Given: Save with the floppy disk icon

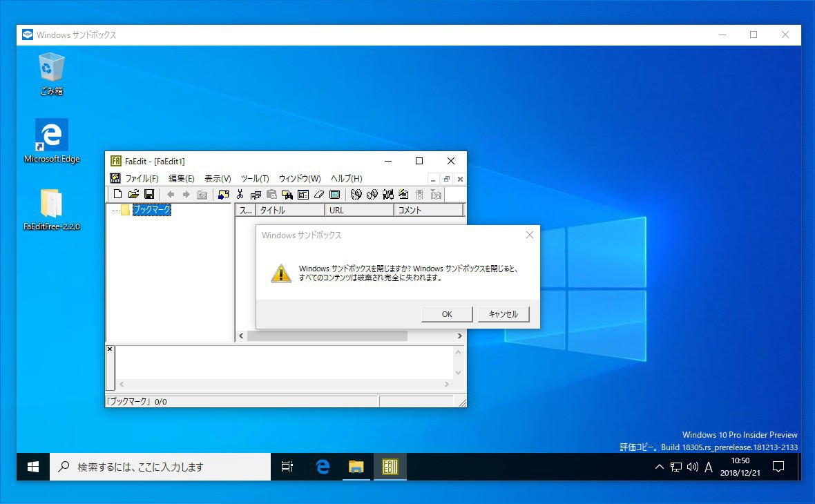Looking at the screenshot, I should [x=149, y=194].
